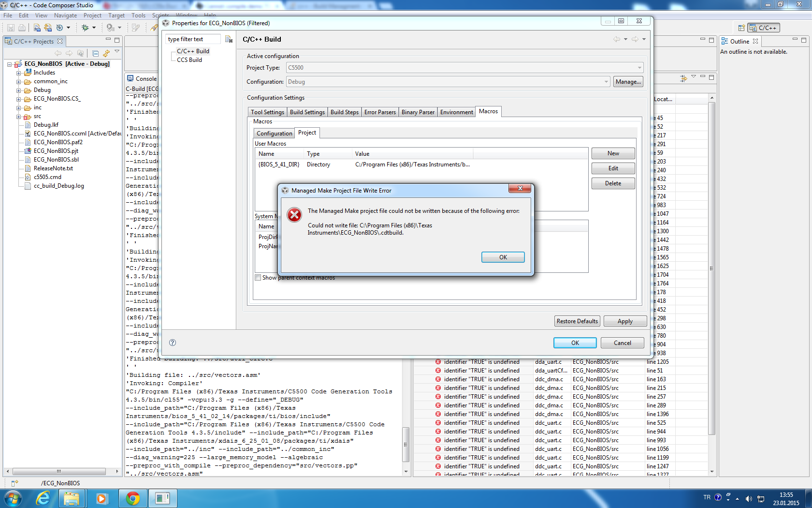Switch to the Binary Parser tab
The image size is (812, 508).
click(x=418, y=112)
